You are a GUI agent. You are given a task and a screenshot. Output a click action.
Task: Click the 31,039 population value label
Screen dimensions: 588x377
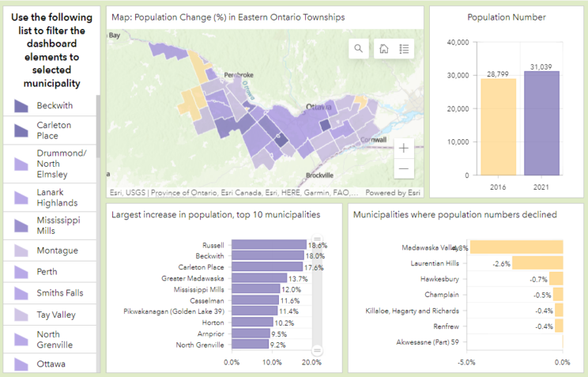541,66
